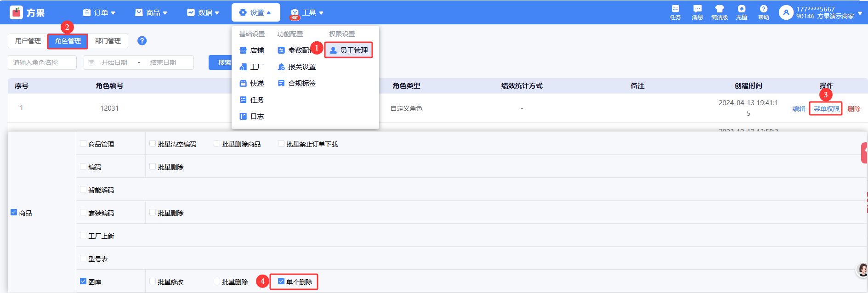
Task: Expand the 工具 dropdown menu
Action: pyautogui.click(x=307, y=12)
